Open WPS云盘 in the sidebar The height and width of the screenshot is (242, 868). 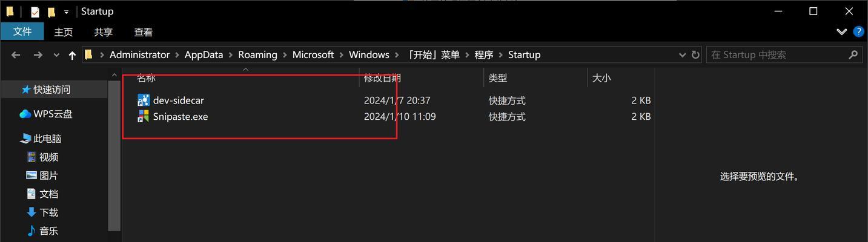[x=53, y=114]
